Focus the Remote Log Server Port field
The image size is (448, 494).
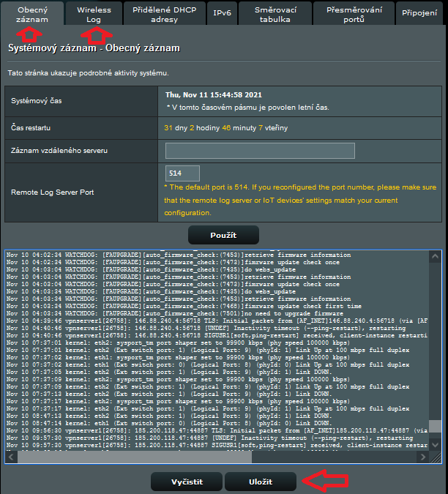(182, 173)
